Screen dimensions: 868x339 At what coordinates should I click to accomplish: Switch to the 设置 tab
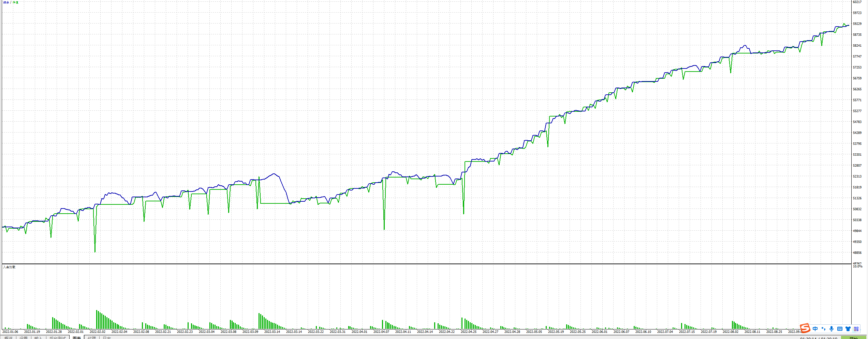tap(23, 338)
